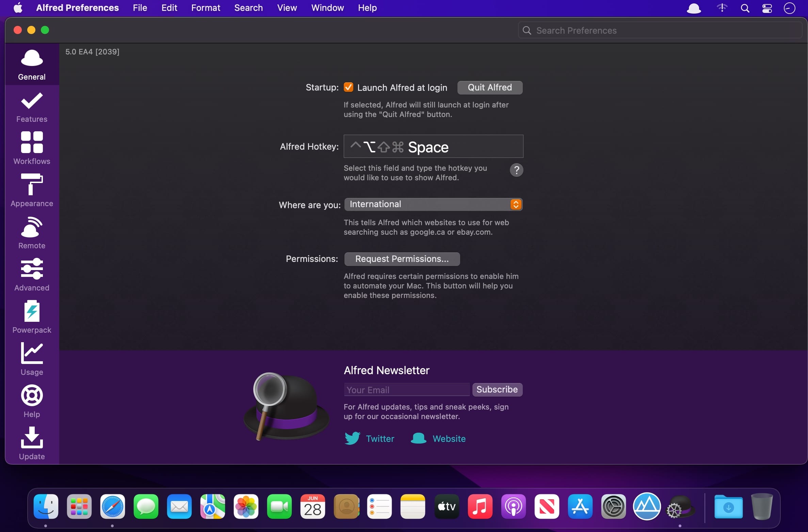The image size is (808, 532).
Task: Open Remote settings panel
Action: 32,232
